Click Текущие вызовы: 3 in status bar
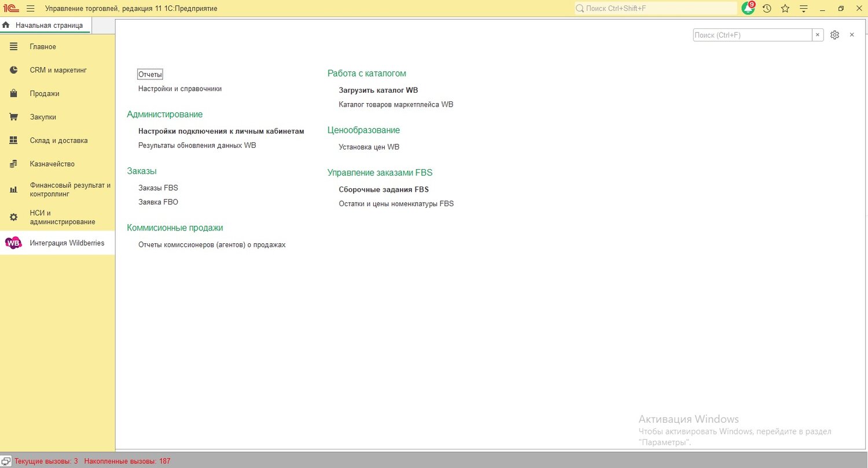 click(46, 461)
